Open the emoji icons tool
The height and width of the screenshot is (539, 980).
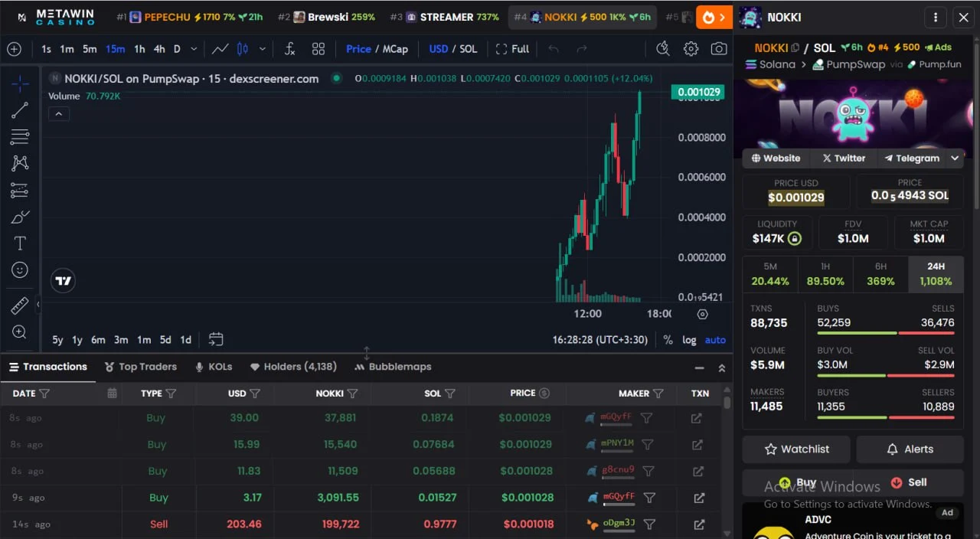[20, 269]
